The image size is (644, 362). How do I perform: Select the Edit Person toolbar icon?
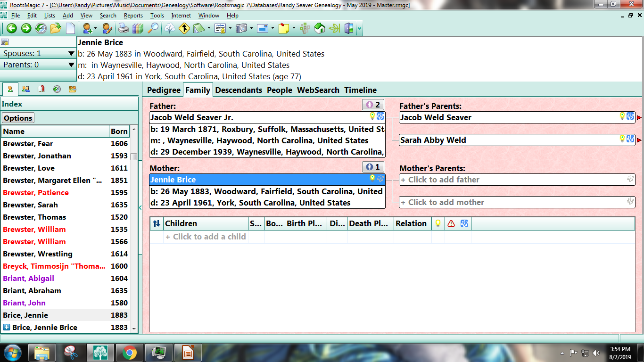[107, 28]
